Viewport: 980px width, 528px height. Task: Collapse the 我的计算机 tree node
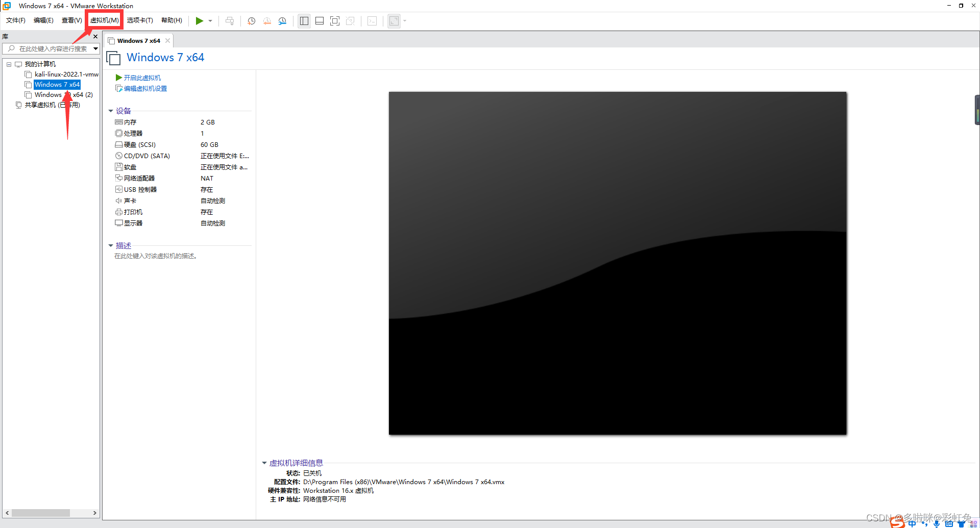pyautogui.click(x=9, y=64)
